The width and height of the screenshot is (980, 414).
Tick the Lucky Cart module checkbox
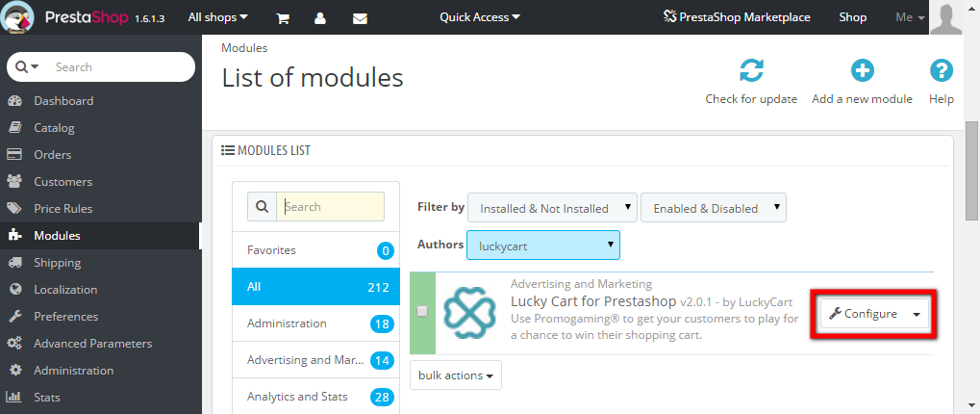(x=422, y=311)
